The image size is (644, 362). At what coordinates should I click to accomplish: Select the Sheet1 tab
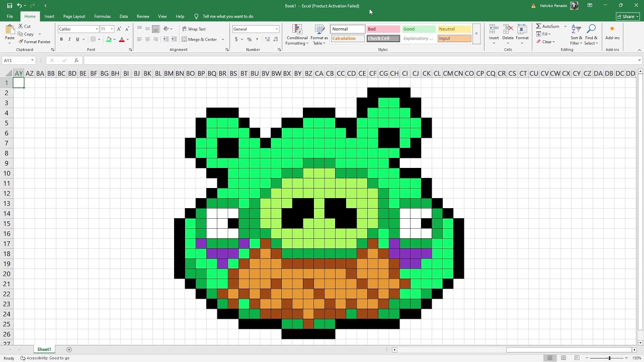pyautogui.click(x=44, y=349)
